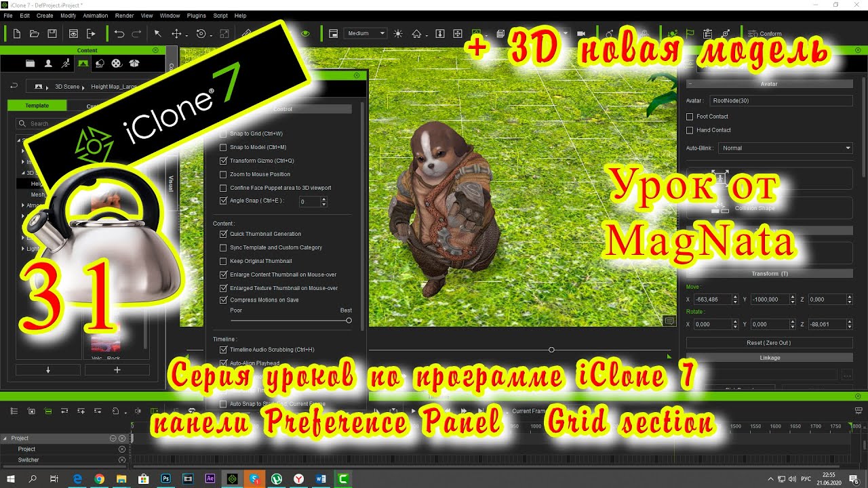Open the Medium quality dropdown

coord(366,33)
